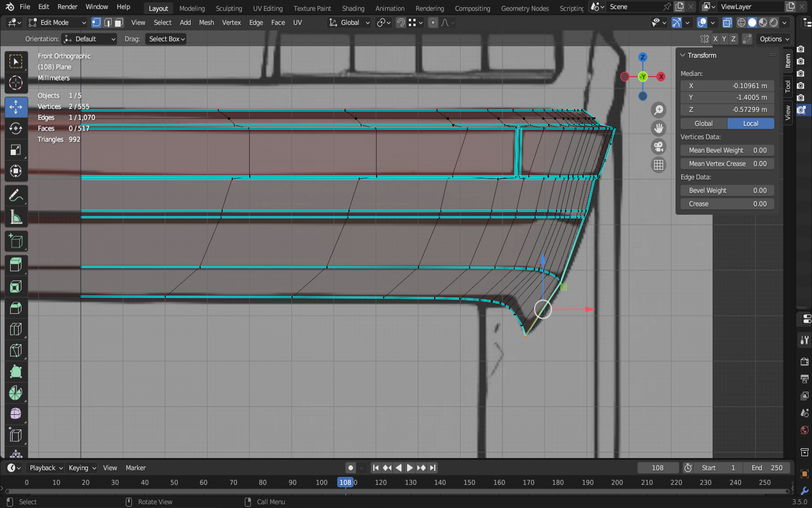Open Render properties tab
The height and width of the screenshot is (508, 812).
(805, 361)
